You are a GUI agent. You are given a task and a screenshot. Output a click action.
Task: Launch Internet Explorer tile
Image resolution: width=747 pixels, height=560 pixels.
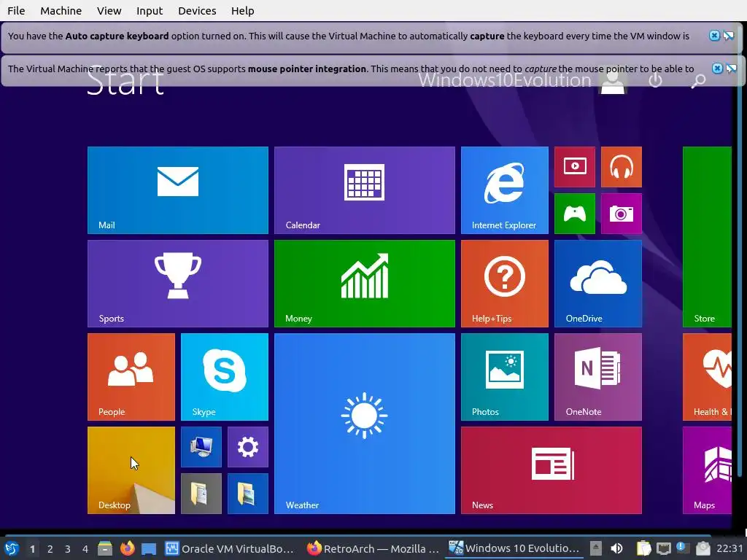point(505,190)
